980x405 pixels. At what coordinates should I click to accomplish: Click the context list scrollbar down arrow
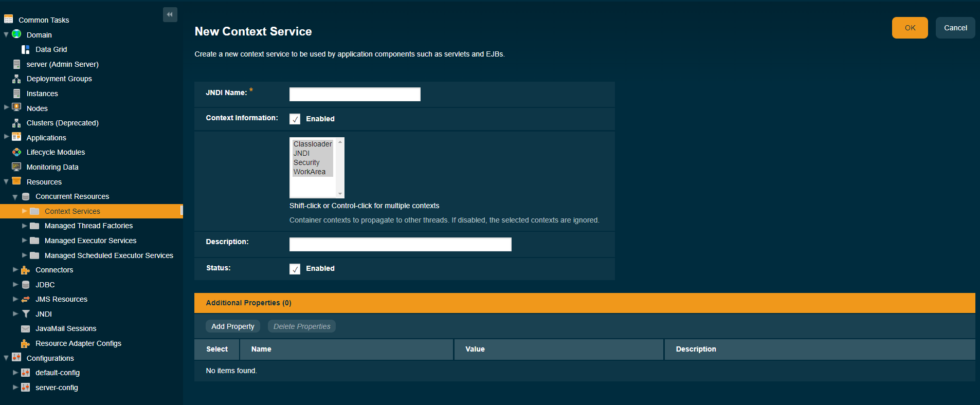point(340,194)
